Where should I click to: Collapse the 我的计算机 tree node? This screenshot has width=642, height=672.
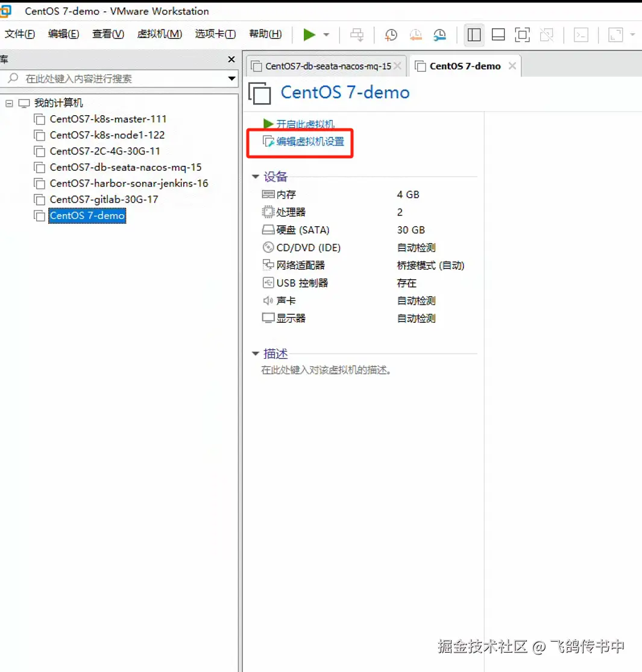click(9, 103)
